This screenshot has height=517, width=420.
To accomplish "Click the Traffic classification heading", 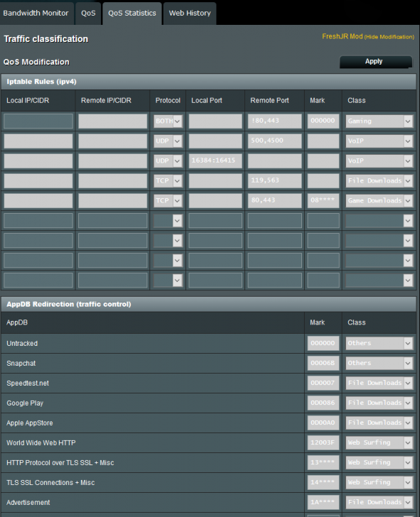I will pyautogui.click(x=46, y=39).
